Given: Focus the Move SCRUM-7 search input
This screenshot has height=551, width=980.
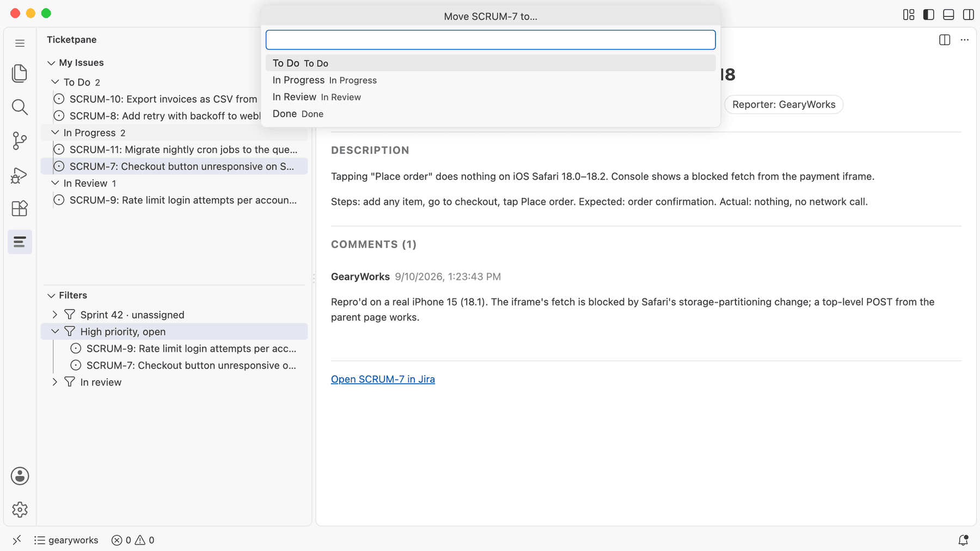Looking at the screenshot, I should click(491, 40).
